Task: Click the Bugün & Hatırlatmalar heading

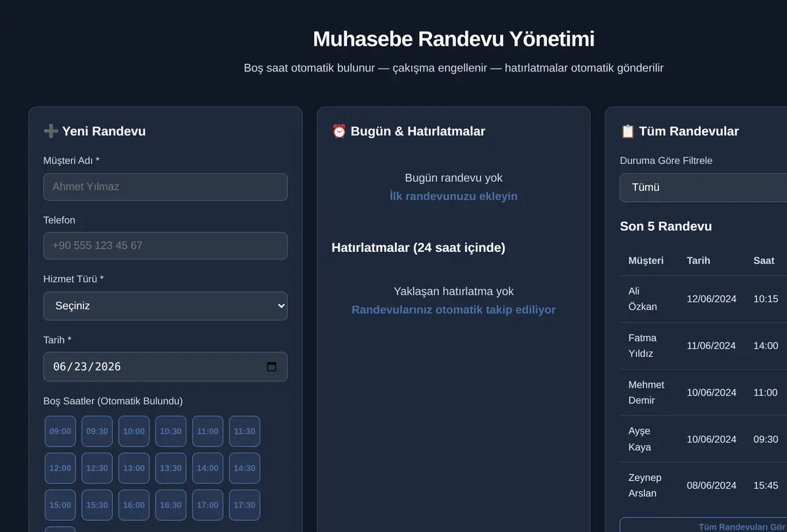Action: point(409,131)
